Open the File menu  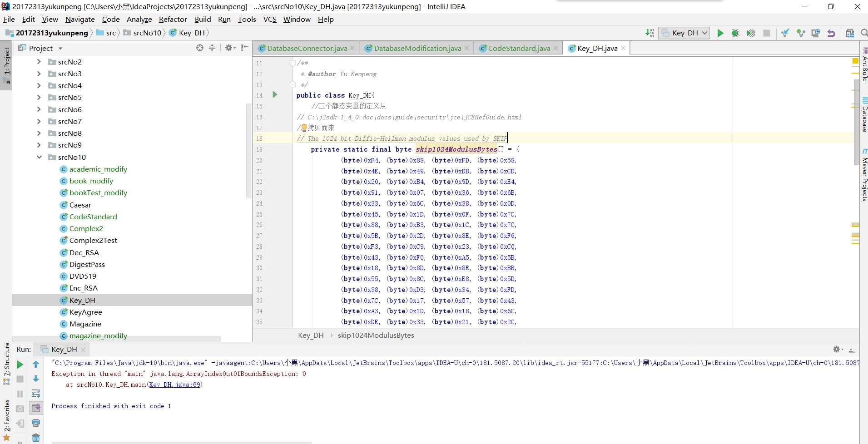click(9, 19)
